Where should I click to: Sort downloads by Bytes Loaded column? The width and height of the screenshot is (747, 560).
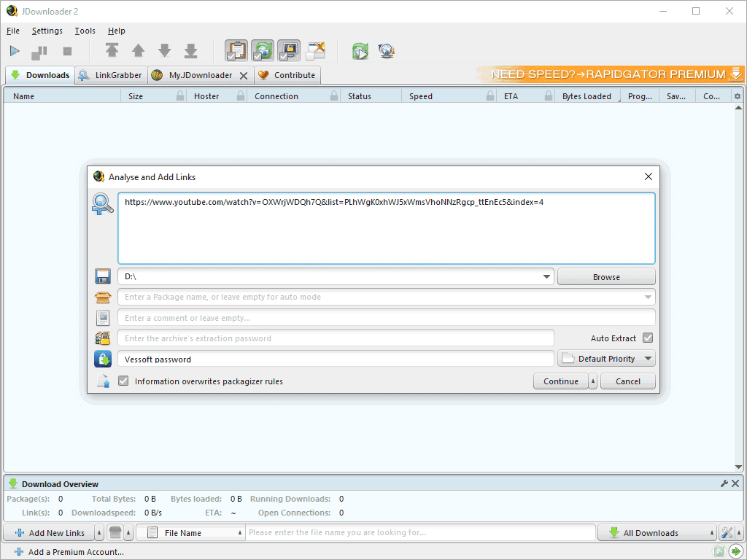(587, 96)
